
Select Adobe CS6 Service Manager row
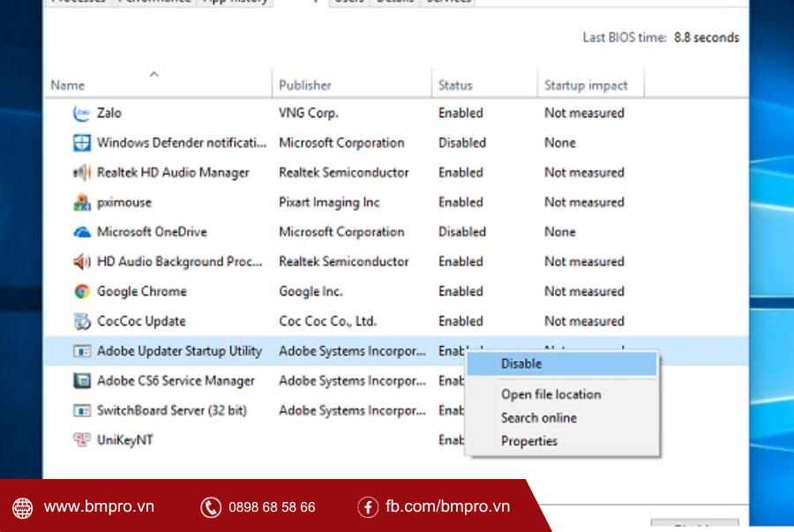click(396, 380)
